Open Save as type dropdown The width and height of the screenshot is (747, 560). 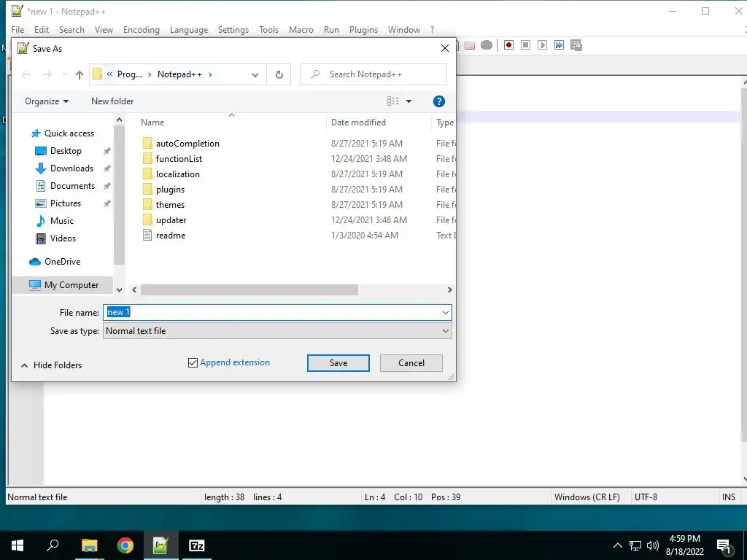pos(445,331)
